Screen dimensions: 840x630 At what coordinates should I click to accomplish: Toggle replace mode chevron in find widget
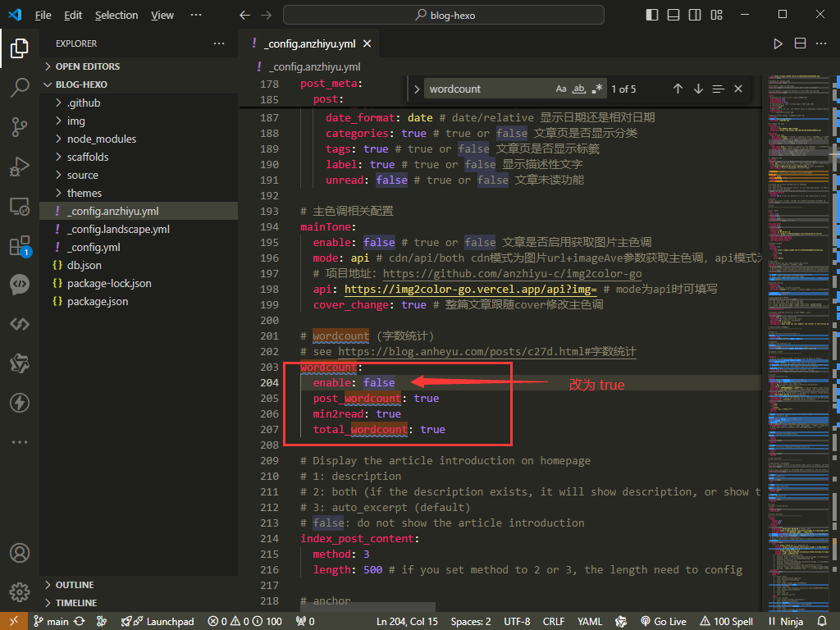pos(417,89)
